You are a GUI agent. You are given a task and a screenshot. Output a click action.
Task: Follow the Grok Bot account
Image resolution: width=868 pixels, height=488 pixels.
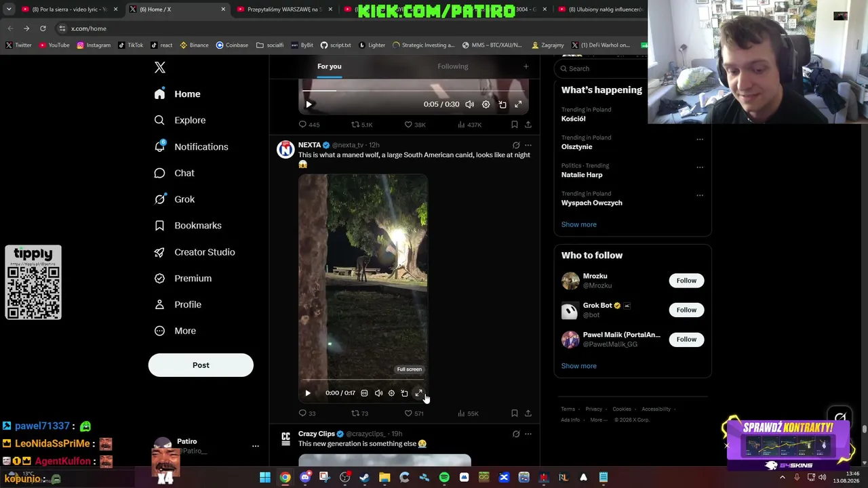pyautogui.click(x=686, y=310)
